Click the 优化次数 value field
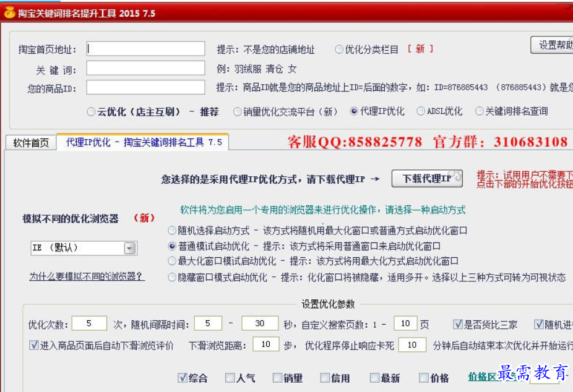Viewport: 573px width, 392px height. (89, 323)
